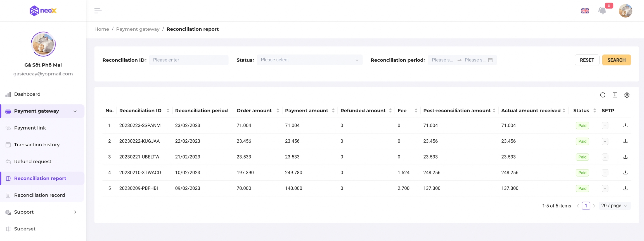This screenshot has height=241, width=644.
Task: Open the 20 / page size dropdown
Action: 614,206
